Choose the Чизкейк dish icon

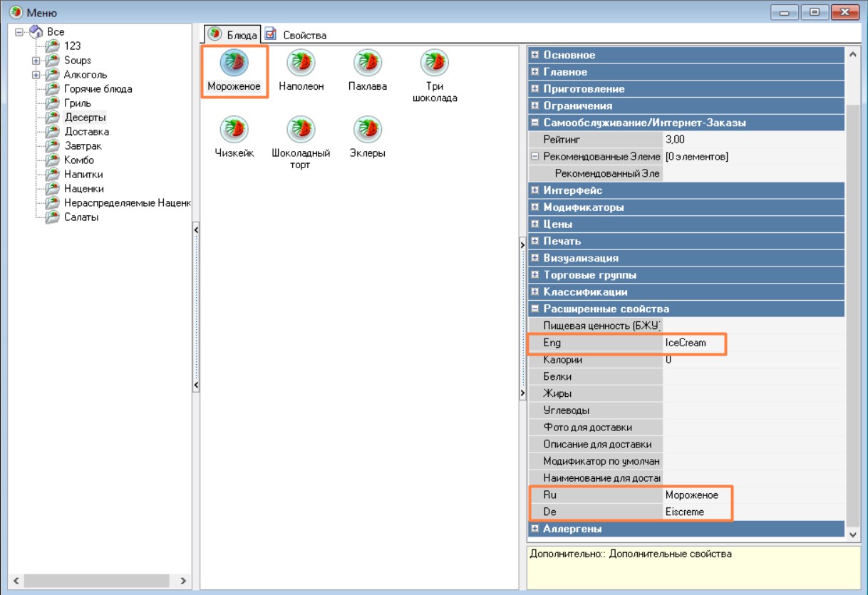coord(234,130)
